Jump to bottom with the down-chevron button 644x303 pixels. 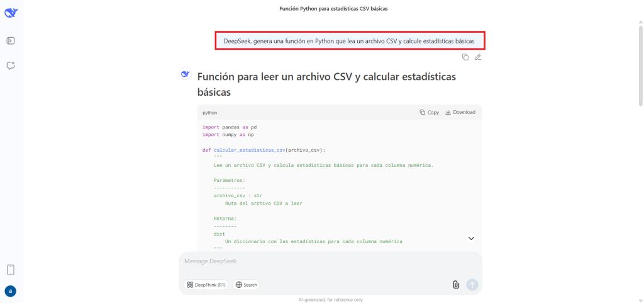coord(471,237)
